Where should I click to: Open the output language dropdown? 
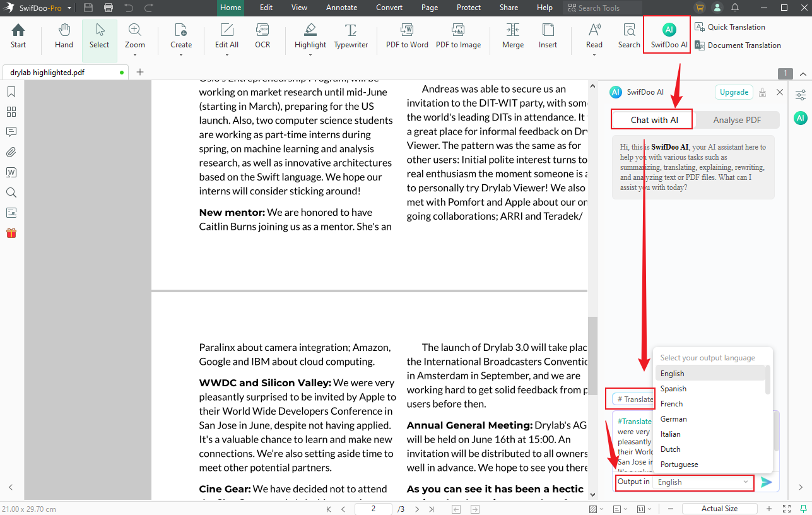[702, 483]
